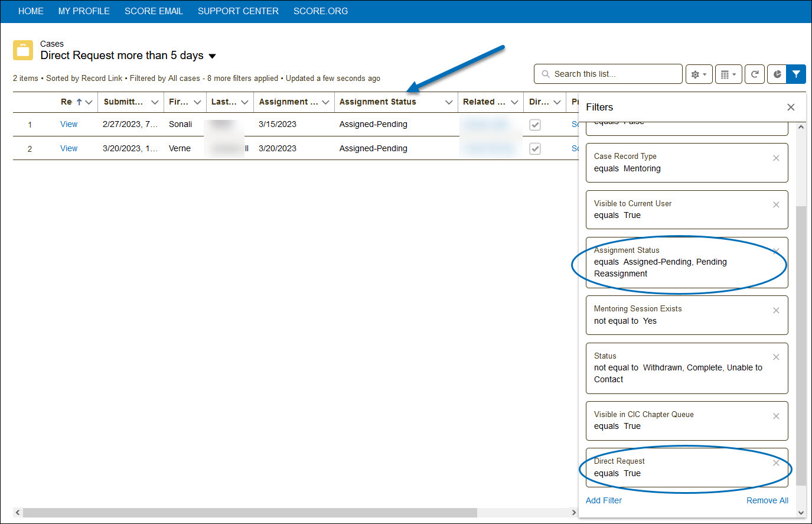Image resolution: width=812 pixels, height=524 pixels.
Task: Edit the Direct Request equals True filter
Action: tap(687, 467)
